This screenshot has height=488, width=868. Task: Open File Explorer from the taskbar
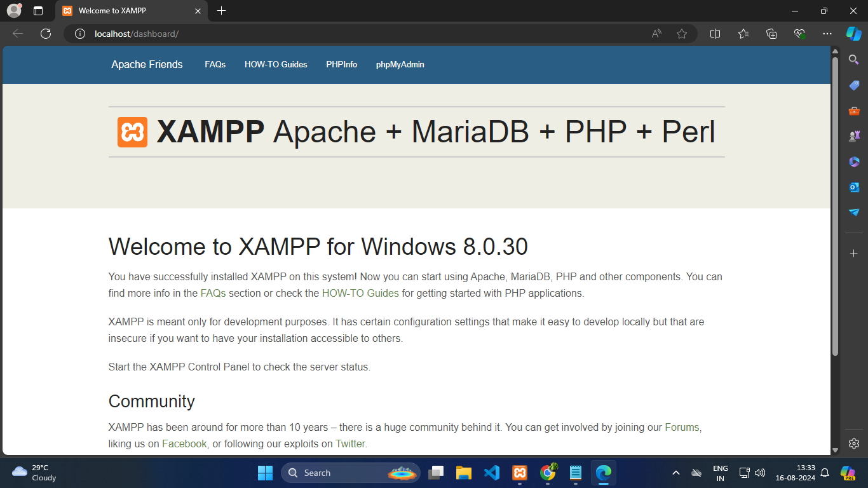[x=464, y=473]
